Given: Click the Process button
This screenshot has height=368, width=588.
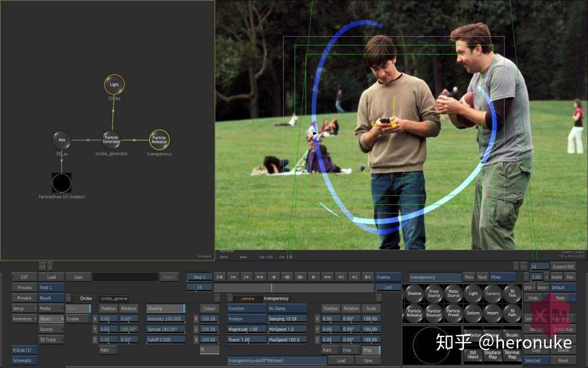Looking at the screenshot, I should (x=24, y=287).
